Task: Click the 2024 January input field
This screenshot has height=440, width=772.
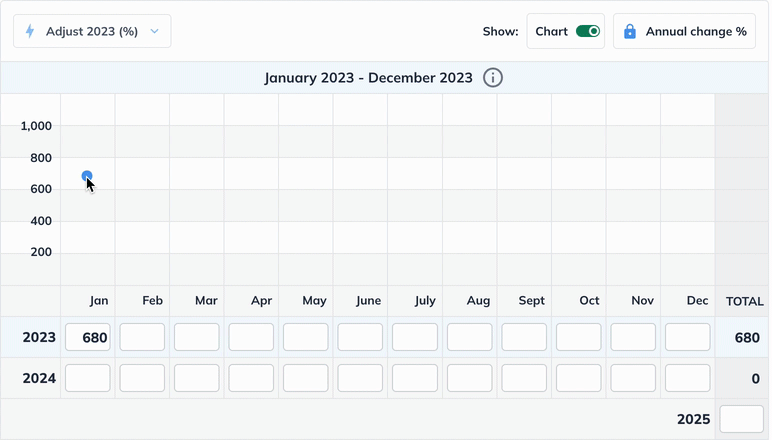Action: pos(88,378)
